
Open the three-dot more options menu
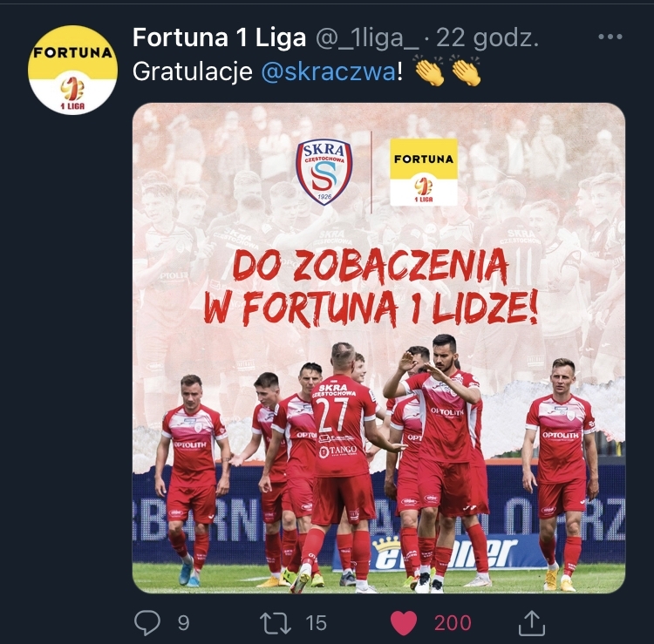click(x=610, y=37)
